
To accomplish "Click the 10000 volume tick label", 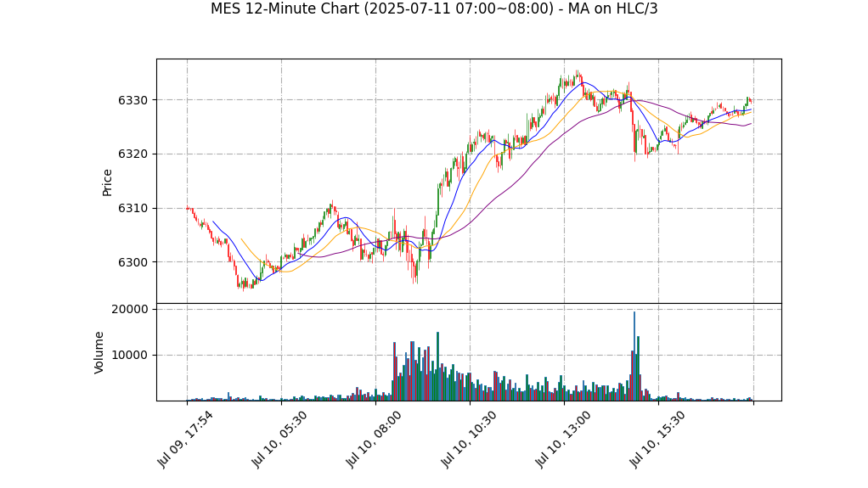I will click(x=130, y=356).
